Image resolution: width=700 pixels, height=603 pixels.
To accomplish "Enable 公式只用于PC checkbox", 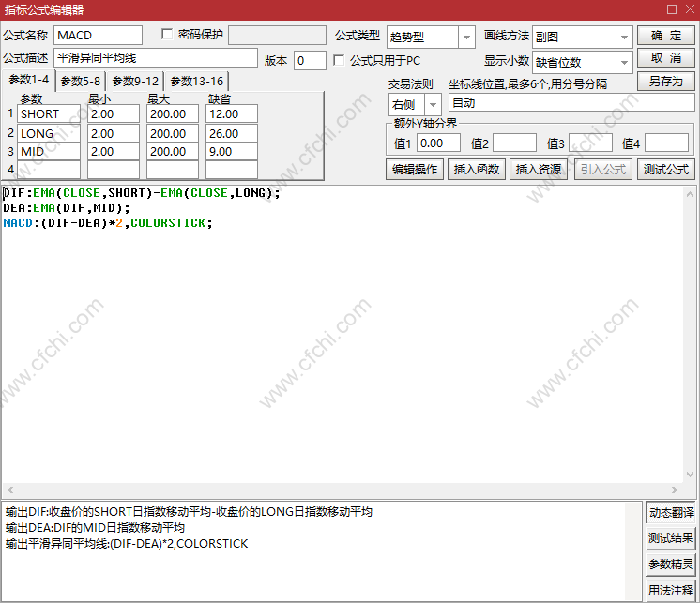I will pos(339,60).
